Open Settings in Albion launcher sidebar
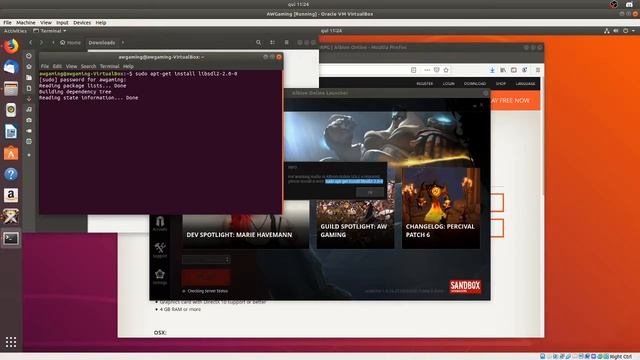 160,277
